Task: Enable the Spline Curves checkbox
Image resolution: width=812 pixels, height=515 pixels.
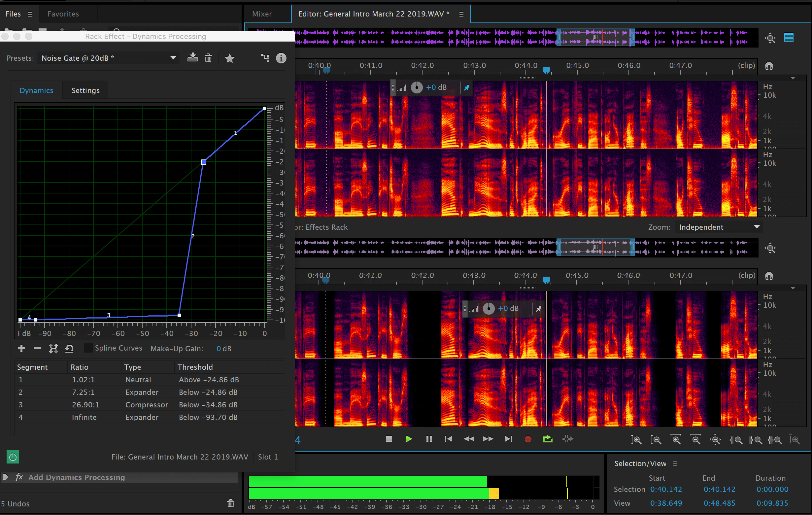Action: tap(88, 348)
